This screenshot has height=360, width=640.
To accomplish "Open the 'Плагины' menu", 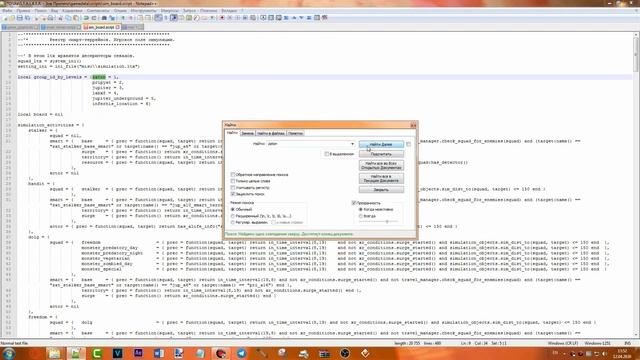I will coord(209,11).
